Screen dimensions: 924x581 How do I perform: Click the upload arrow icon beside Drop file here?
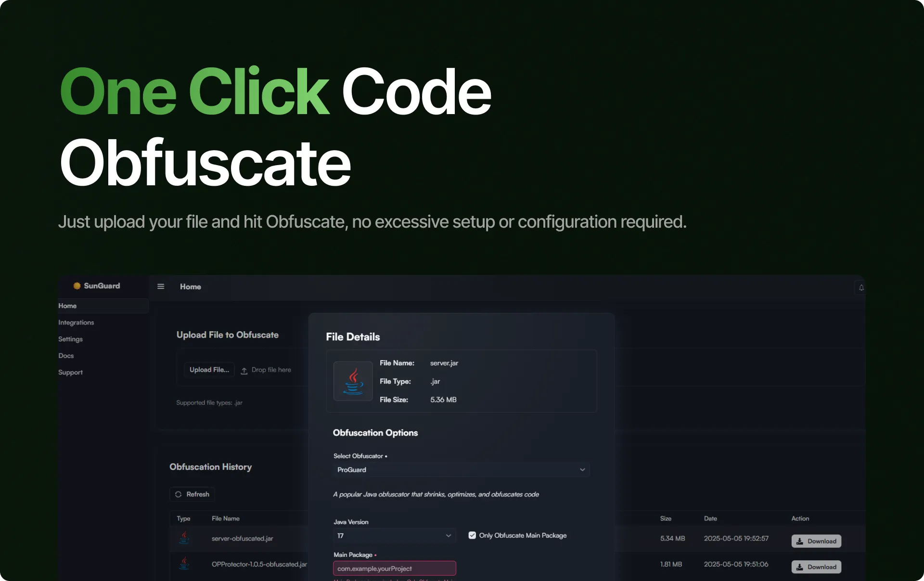244,370
